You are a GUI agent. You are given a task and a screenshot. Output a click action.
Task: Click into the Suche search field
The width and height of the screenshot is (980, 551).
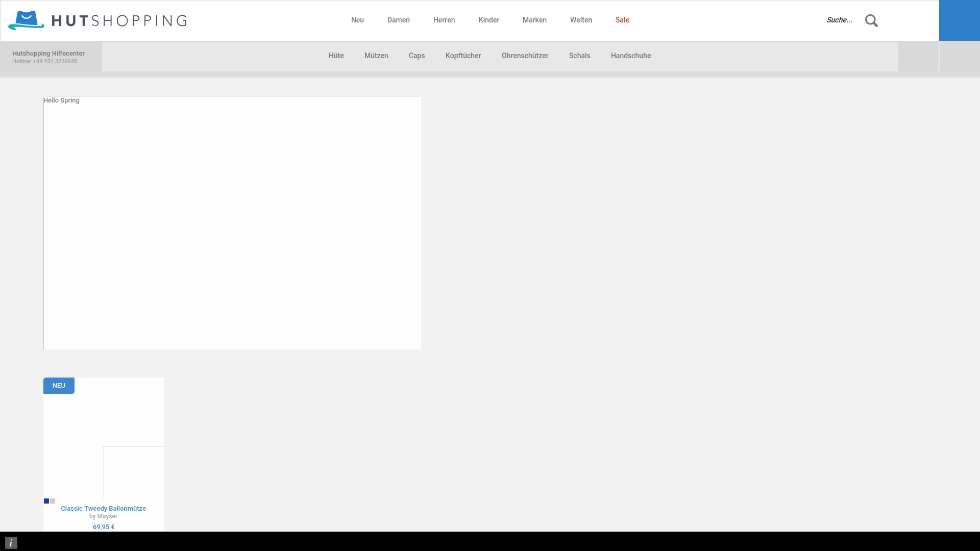click(x=839, y=20)
